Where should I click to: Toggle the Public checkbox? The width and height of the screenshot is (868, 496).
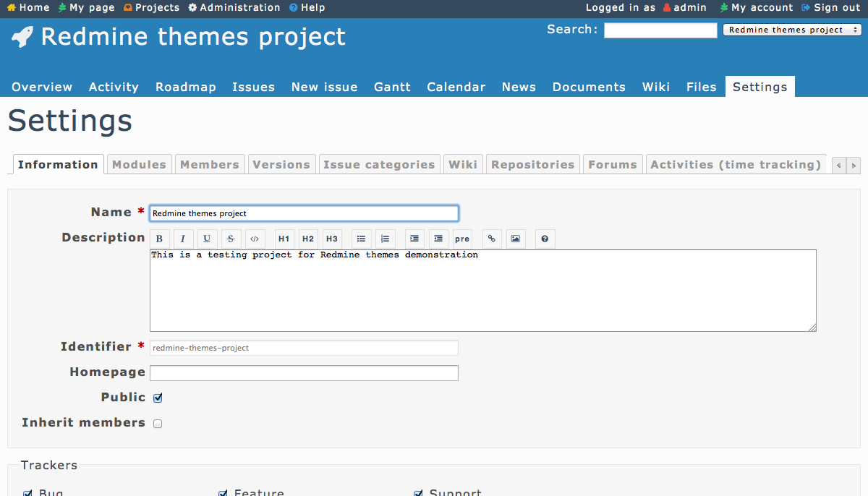(158, 398)
